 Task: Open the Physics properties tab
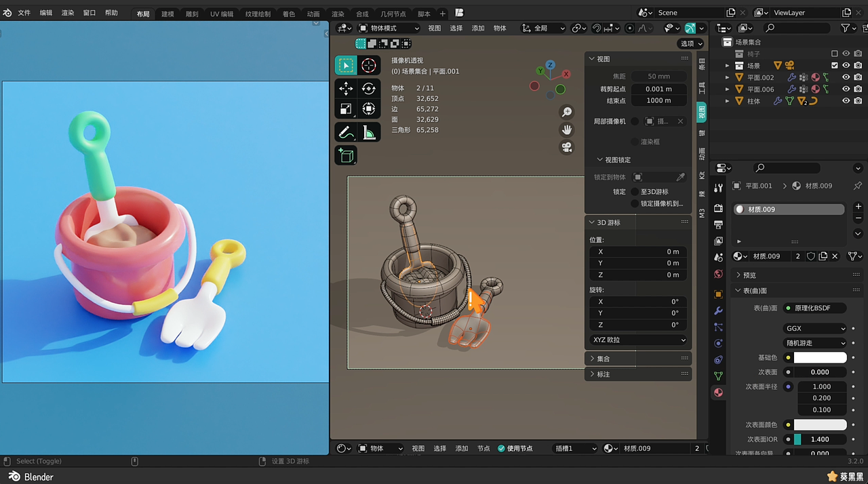pos(719,343)
